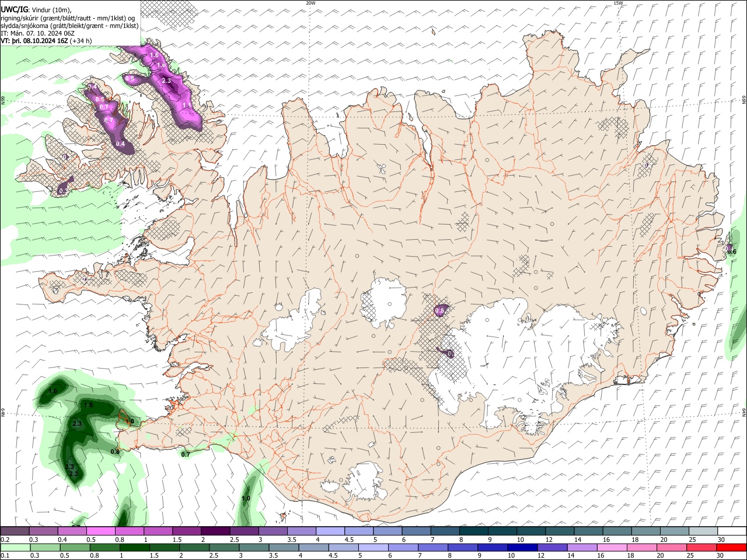Click the '10' label in the lower legend row
Screen dimensions: 747x560
(x=511, y=555)
